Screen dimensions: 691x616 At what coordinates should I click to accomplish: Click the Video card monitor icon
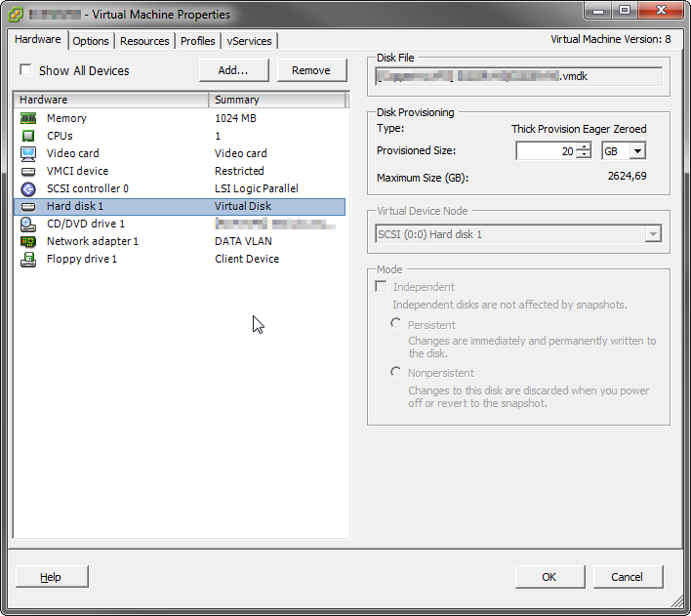pyautogui.click(x=28, y=153)
